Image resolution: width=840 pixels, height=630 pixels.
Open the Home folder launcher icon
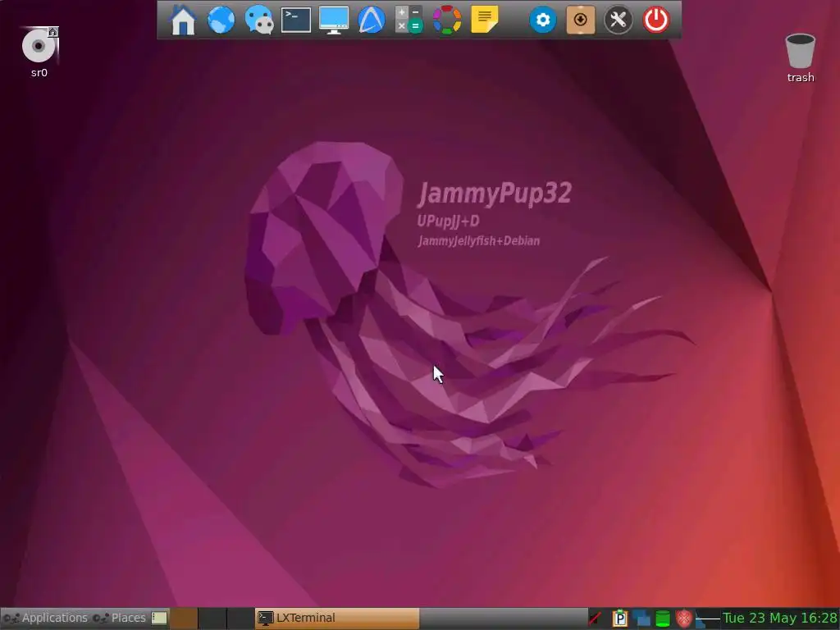pyautogui.click(x=183, y=20)
